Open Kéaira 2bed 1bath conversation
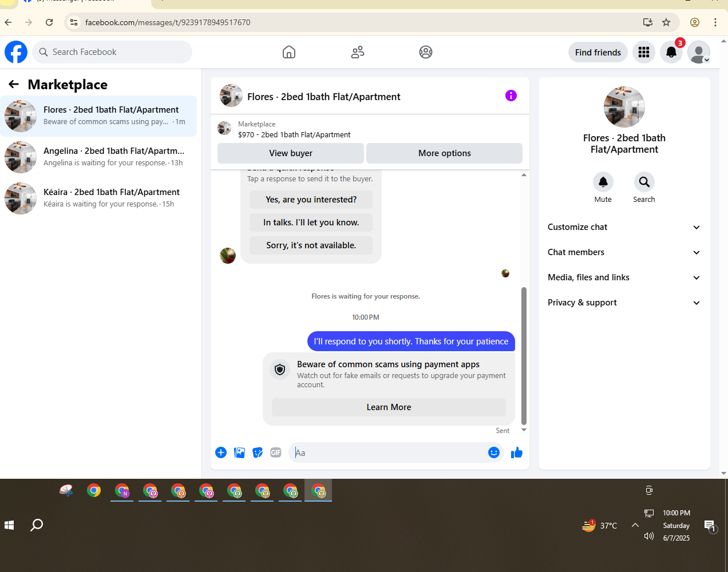 point(98,198)
